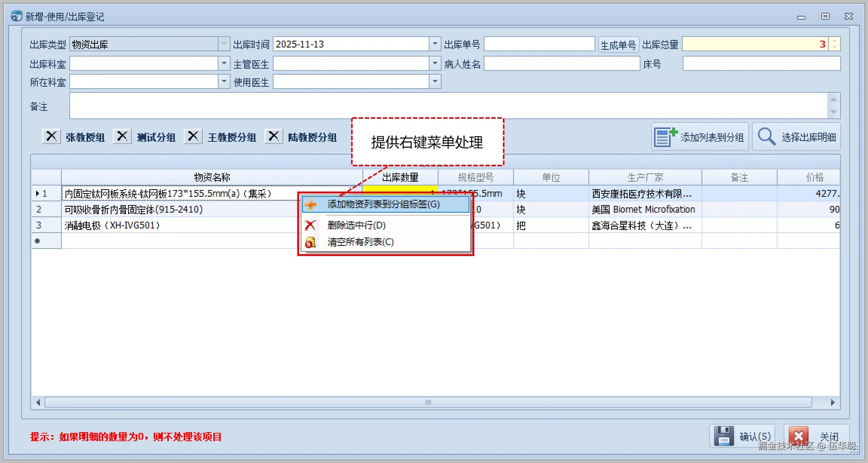Viewport: 868px width, 463px height.
Task: Remove the 测试分组 group tag with X
Action: 122,136
